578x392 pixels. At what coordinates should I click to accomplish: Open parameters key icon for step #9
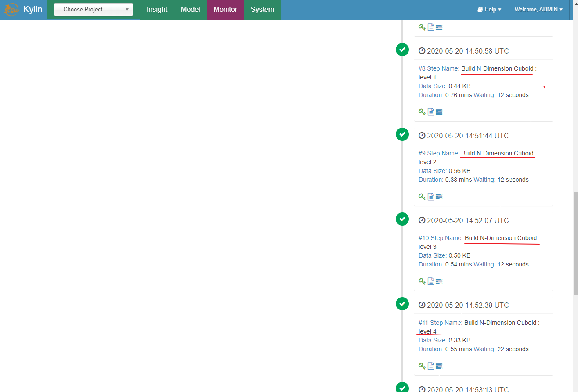[422, 197]
